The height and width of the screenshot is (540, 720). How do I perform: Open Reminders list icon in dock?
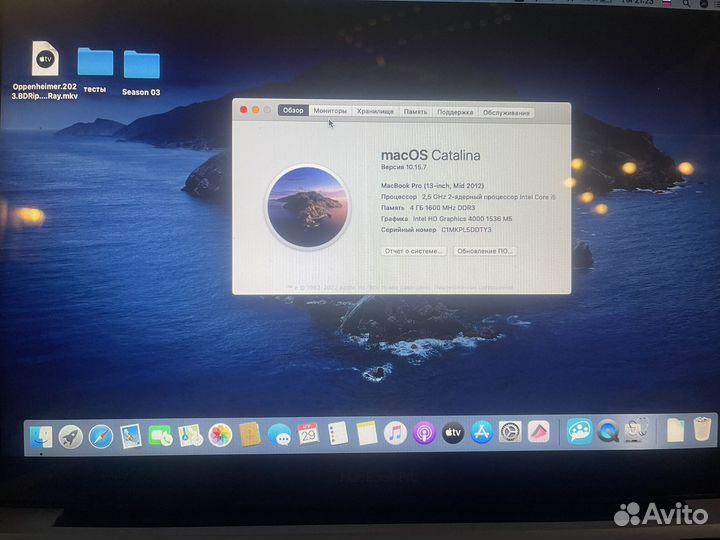tap(338, 433)
